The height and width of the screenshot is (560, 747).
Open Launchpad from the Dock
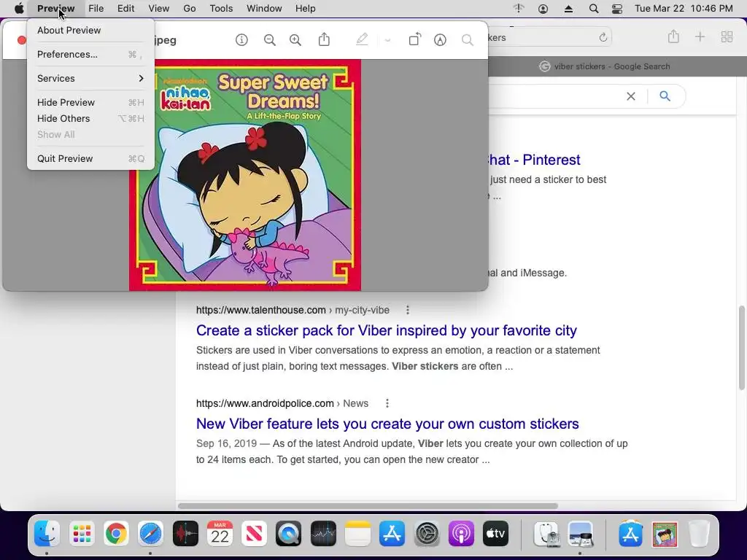point(82,533)
